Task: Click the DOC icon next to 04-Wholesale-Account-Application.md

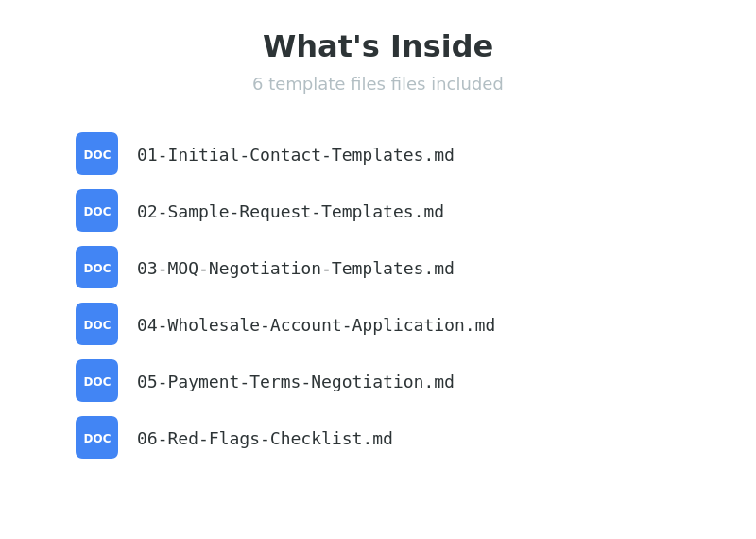Action: click(96, 324)
